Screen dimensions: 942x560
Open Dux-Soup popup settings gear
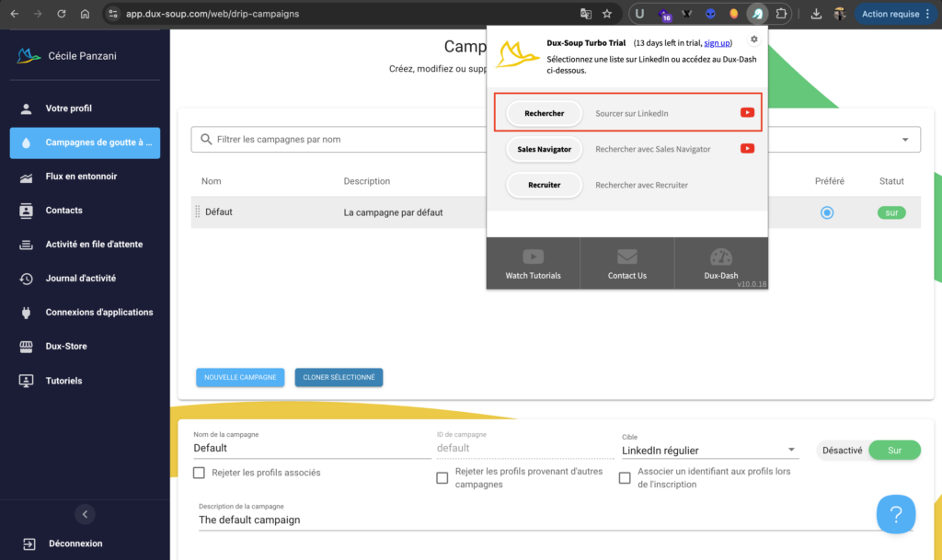[754, 40]
